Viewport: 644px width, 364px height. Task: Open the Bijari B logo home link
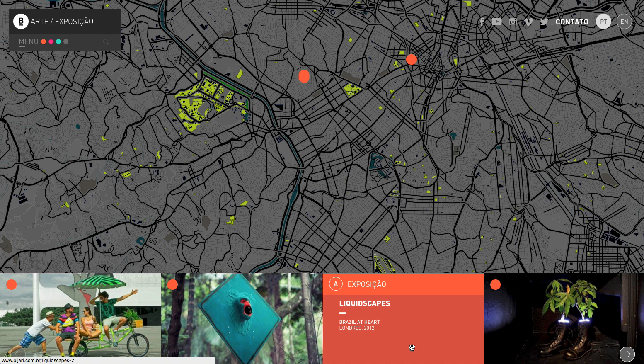(21, 21)
